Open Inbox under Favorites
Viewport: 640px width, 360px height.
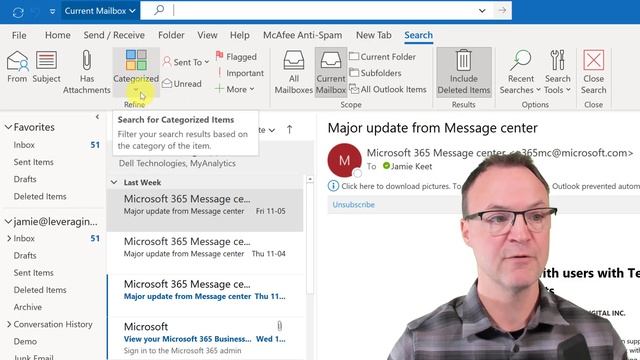pos(24,145)
